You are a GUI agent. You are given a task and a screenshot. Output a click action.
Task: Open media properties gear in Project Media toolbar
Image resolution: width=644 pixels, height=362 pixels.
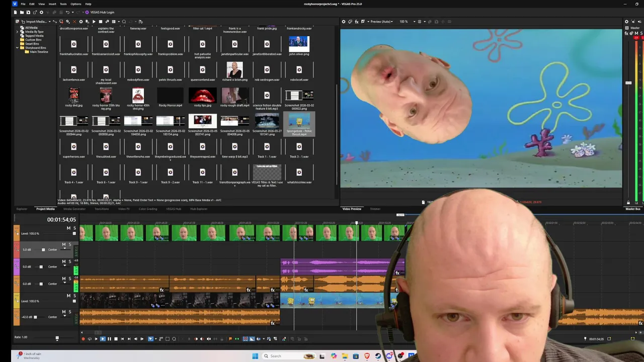coord(81,22)
